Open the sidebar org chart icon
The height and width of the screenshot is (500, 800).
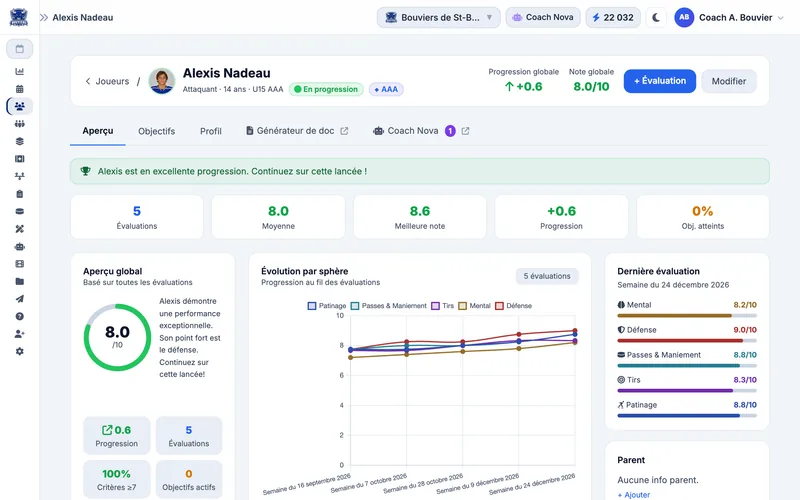[19, 176]
